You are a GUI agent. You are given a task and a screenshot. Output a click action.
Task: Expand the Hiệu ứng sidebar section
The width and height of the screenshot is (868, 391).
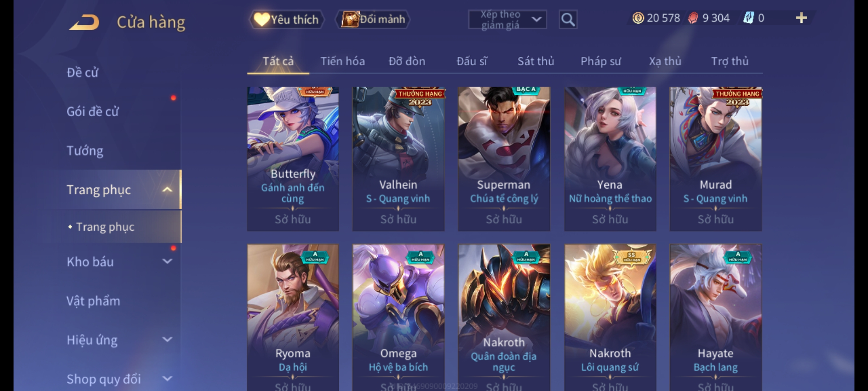pos(167,340)
